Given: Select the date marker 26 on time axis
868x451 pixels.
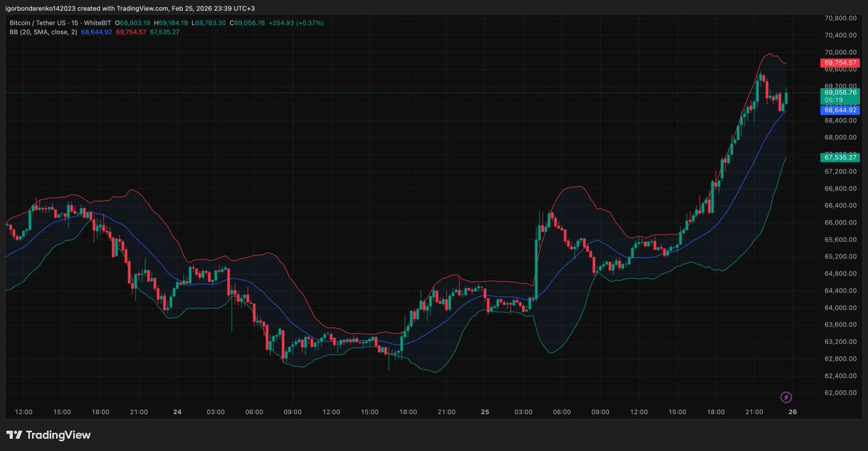Looking at the screenshot, I should (x=792, y=412).
